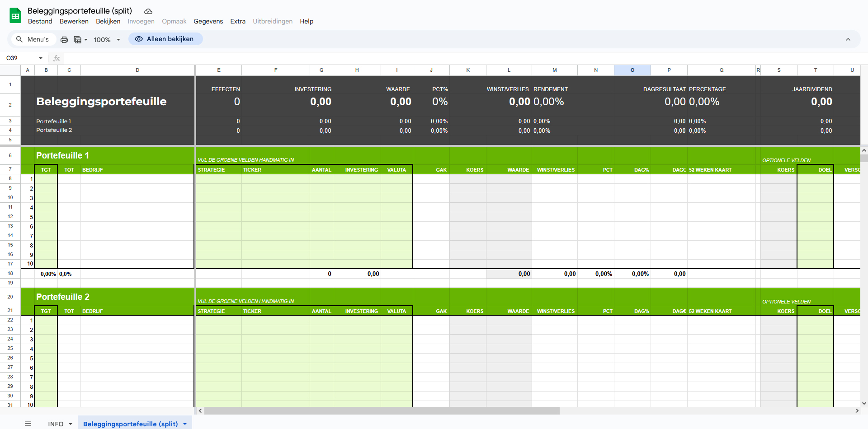Open the Help menu
The width and height of the screenshot is (868, 429).
(307, 21)
